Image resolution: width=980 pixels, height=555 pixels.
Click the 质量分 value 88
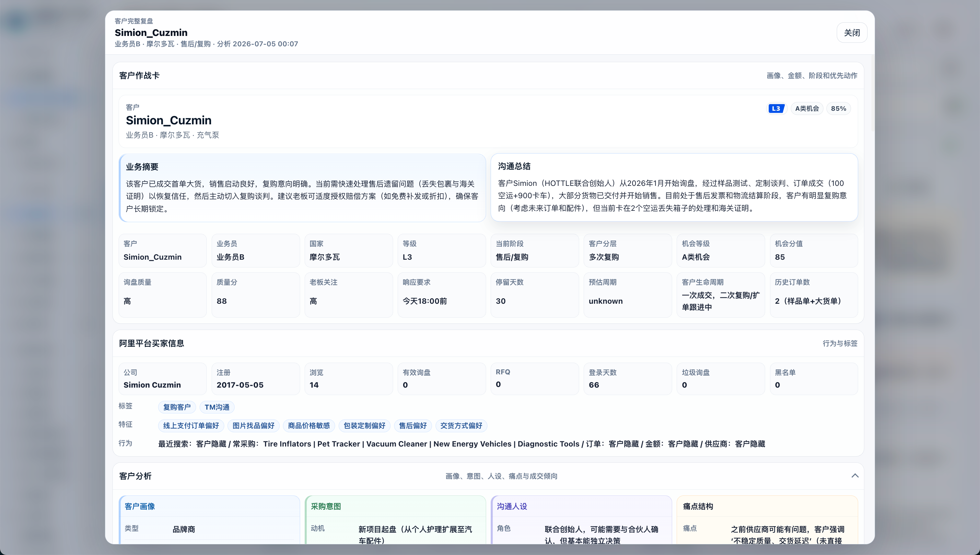(x=222, y=301)
